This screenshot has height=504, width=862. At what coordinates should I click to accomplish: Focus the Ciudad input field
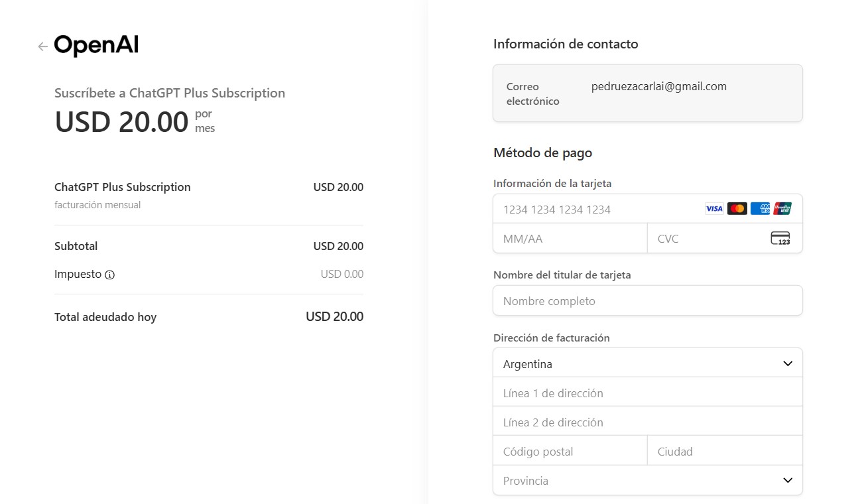pos(724,452)
